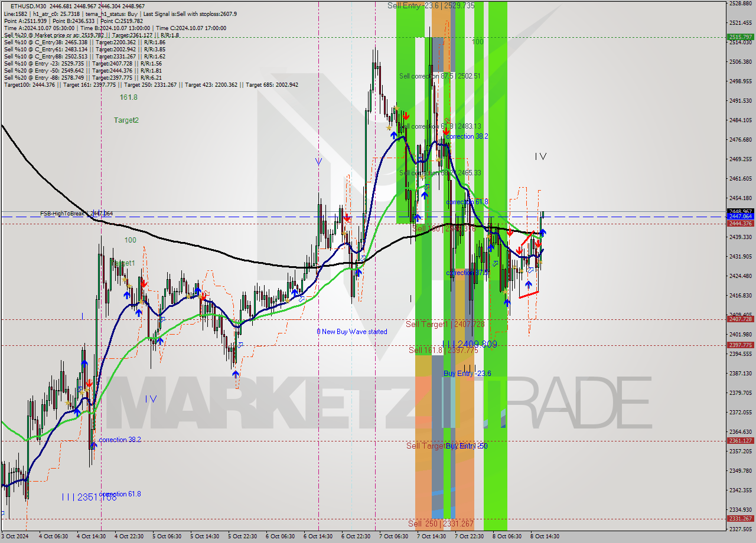Click the 2407.728 price axis tag
This screenshot has height=543, width=756.
tap(741, 319)
